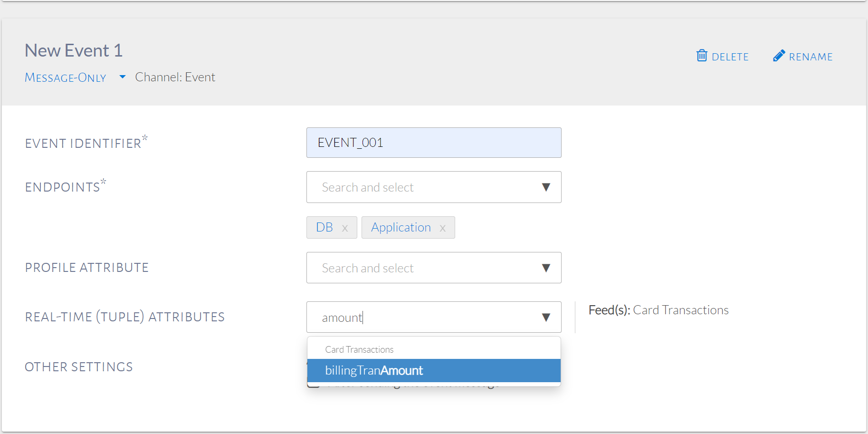The height and width of the screenshot is (434, 868).
Task: Expand the Endpoints dropdown arrow
Action: pyautogui.click(x=546, y=187)
